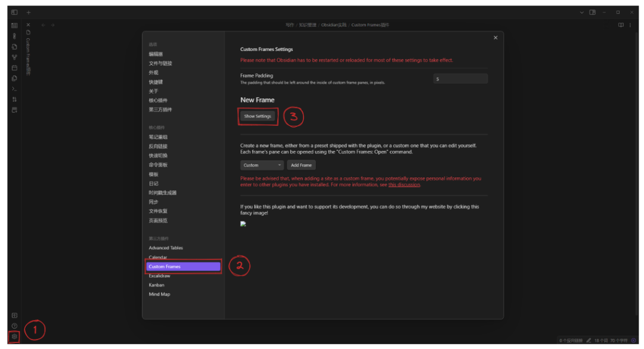Click the second ribbon icon from top

pos(14,36)
